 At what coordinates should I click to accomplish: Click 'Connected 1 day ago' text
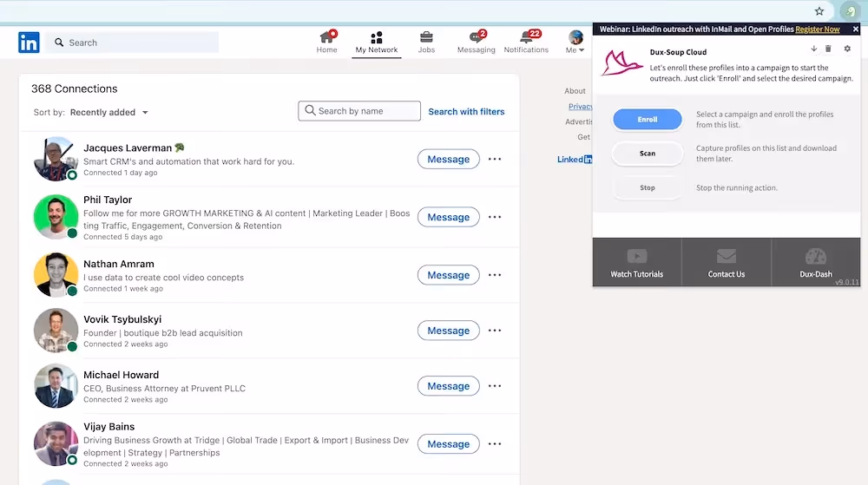coord(120,173)
